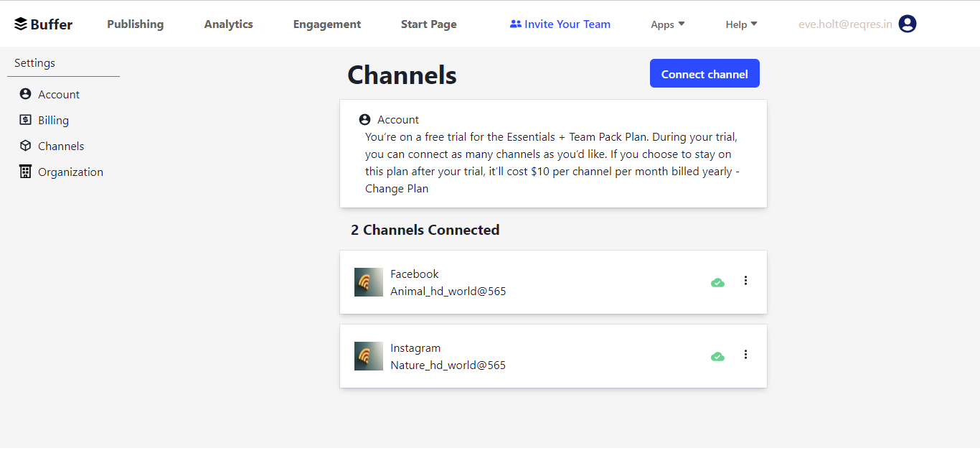Click the Facebook channel thumbnail

(369, 282)
